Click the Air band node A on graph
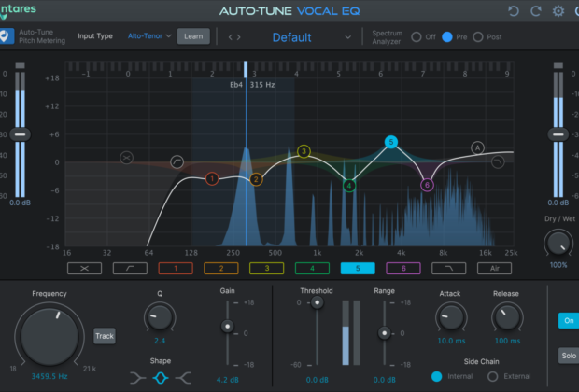This screenshot has height=392, width=579. point(477,147)
